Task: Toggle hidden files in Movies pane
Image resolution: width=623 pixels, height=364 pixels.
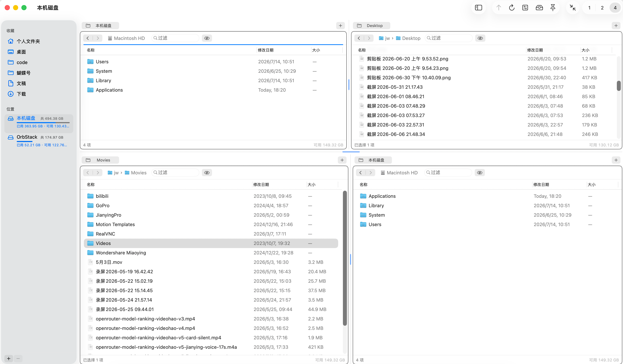Action: tap(207, 173)
